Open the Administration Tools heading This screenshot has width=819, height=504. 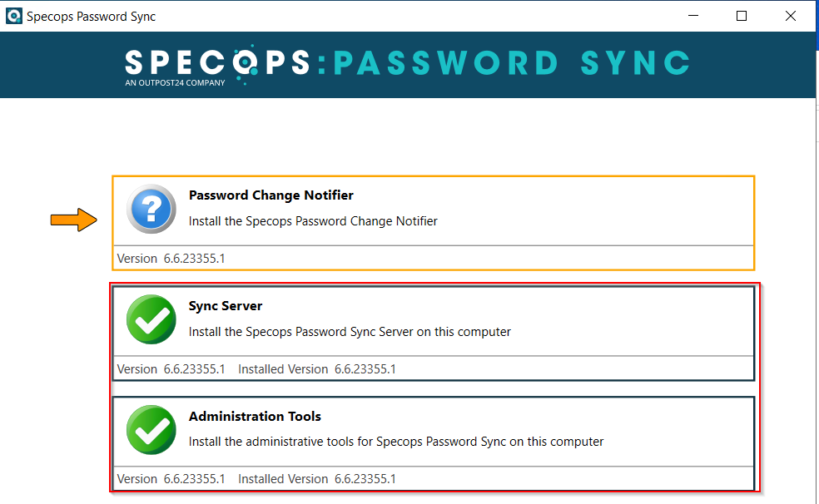(255, 417)
